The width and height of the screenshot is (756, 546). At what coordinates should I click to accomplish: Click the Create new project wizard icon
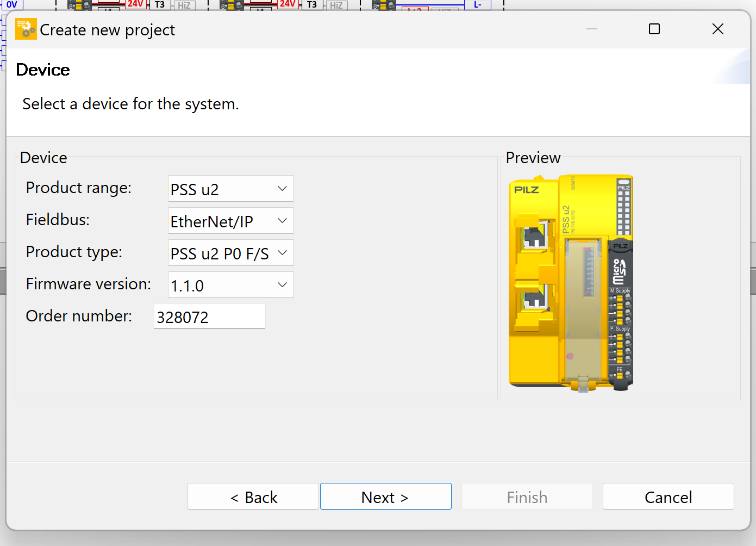[26, 29]
